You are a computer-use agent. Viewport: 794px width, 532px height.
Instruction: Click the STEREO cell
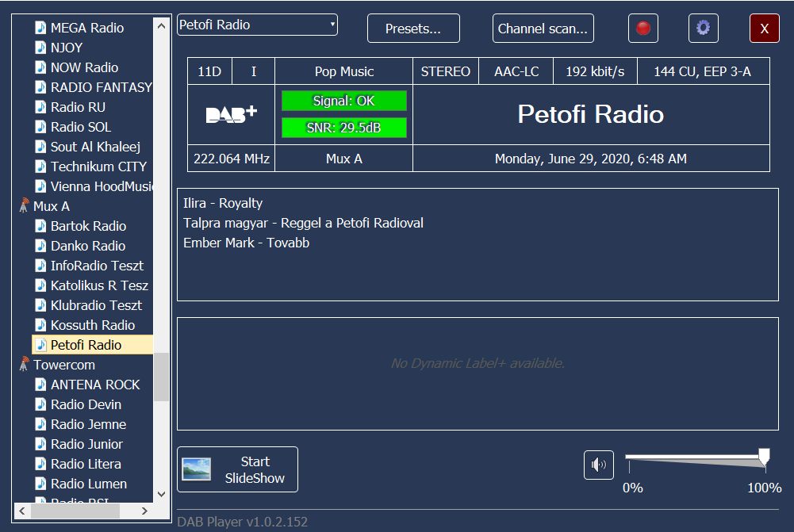click(446, 71)
